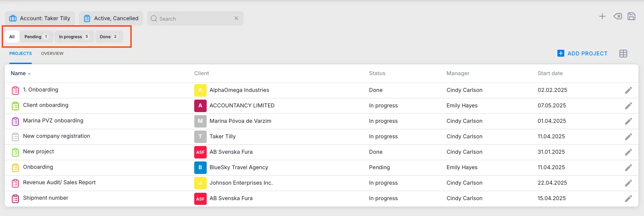This screenshot has width=644, height=216.
Task: Edit the New company registration row pencil
Action: pyautogui.click(x=628, y=137)
